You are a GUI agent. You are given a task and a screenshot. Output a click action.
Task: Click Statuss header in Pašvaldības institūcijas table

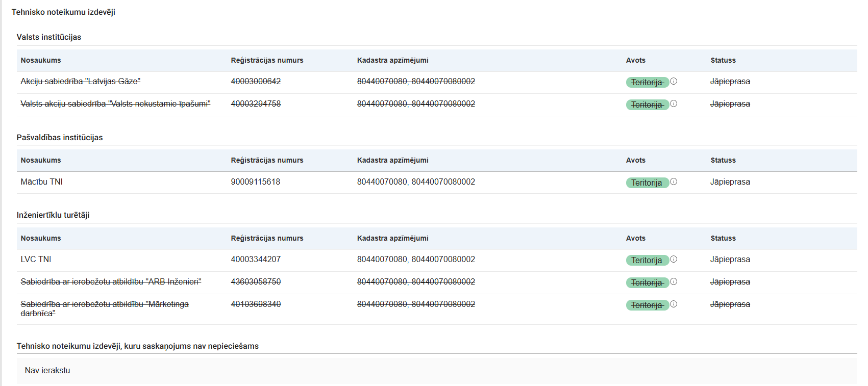coord(723,160)
